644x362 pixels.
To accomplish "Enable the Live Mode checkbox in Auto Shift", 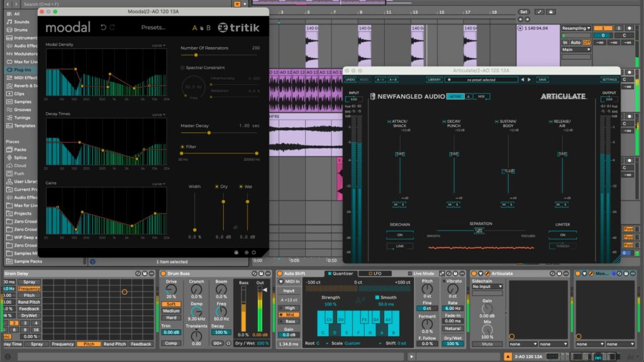I will tap(410, 273).
